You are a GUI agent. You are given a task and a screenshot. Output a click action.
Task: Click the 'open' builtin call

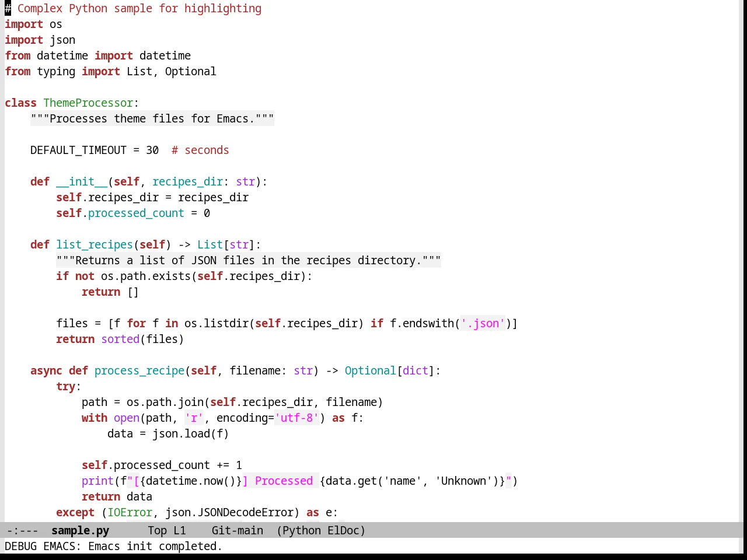pyautogui.click(x=127, y=418)
